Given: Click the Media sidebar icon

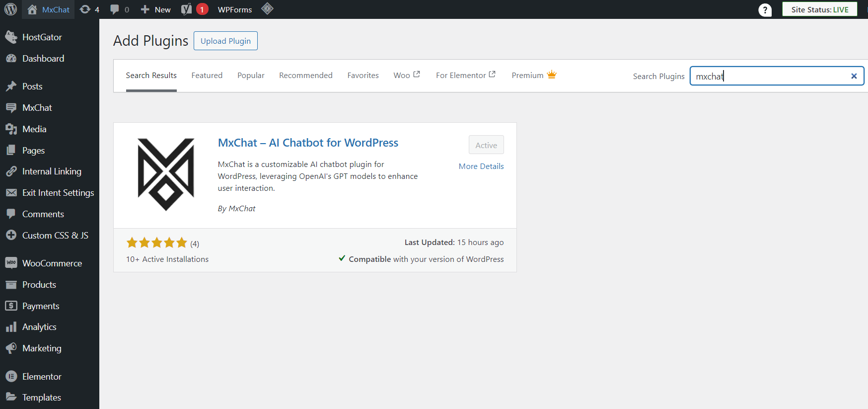Looking at the screenshot, I should click(x=11, y=129).
